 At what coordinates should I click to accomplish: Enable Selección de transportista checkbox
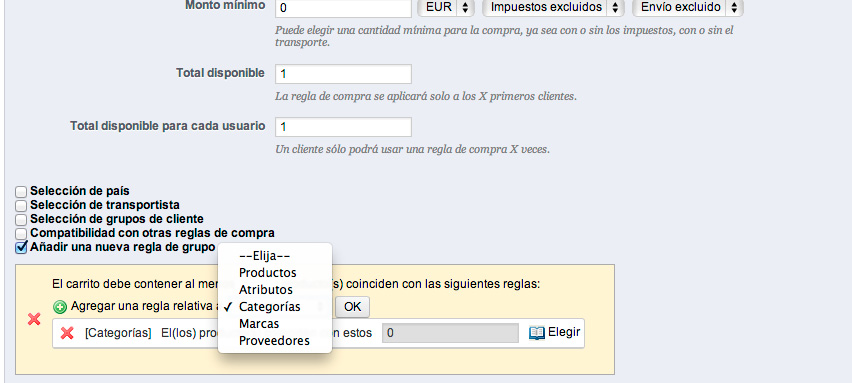pyautogui.click(x=21, y=206)
